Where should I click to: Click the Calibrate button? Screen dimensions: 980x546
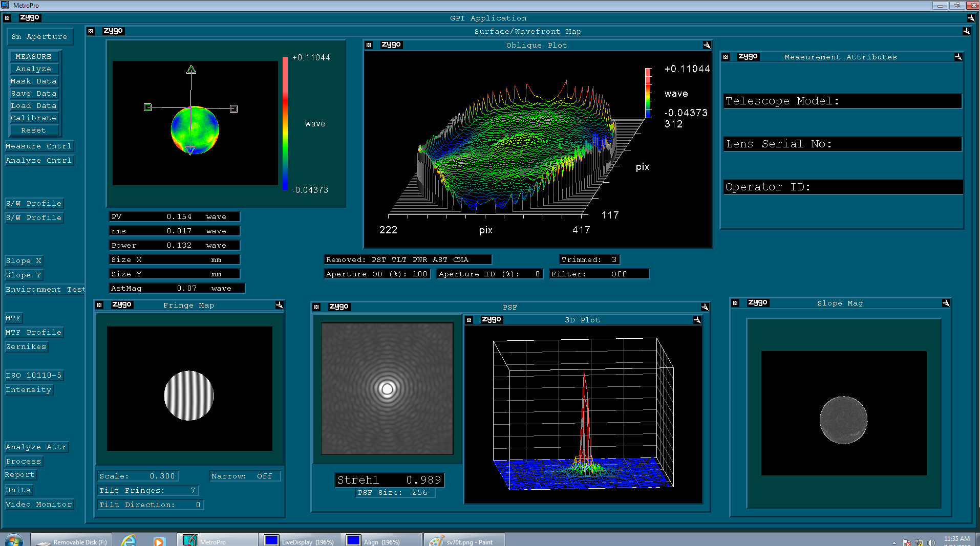pyautogui.click(x=34, y=118)
